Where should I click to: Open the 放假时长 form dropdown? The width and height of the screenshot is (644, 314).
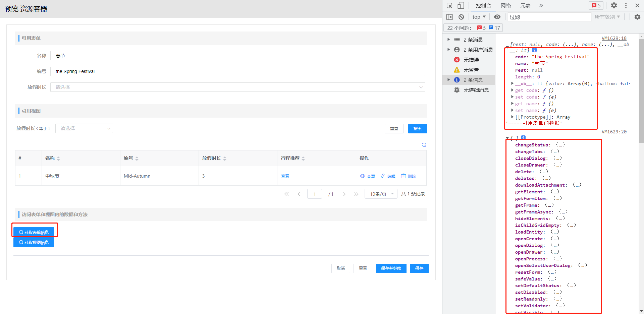pyautogui.click(x=237, y=87)
